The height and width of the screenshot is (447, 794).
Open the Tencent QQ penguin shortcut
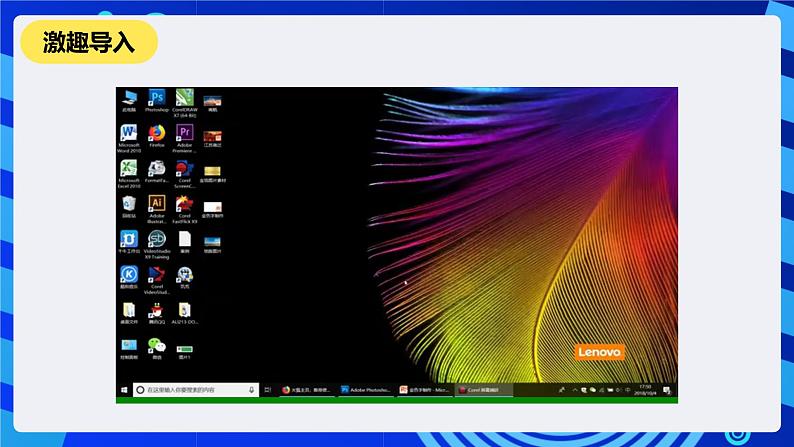click(157, 313)
